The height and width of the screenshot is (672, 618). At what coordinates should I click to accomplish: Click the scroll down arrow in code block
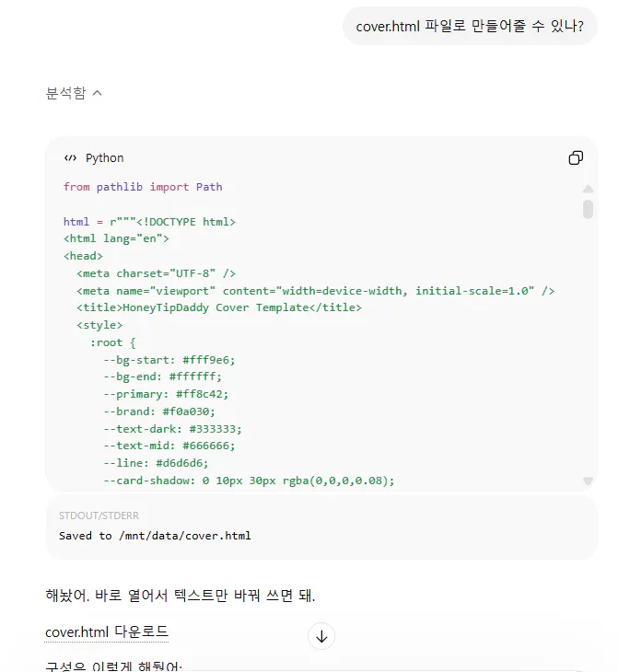pos(588,481)
